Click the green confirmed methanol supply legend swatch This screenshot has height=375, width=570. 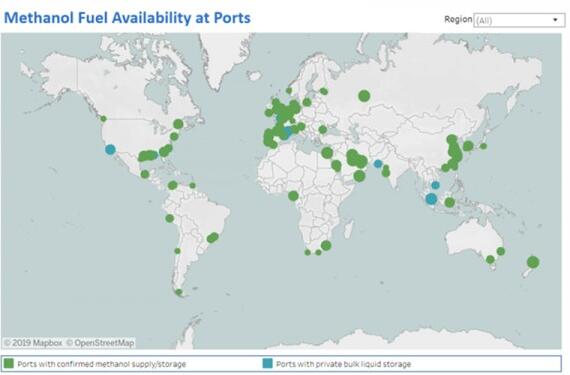[x=8, y=363]
